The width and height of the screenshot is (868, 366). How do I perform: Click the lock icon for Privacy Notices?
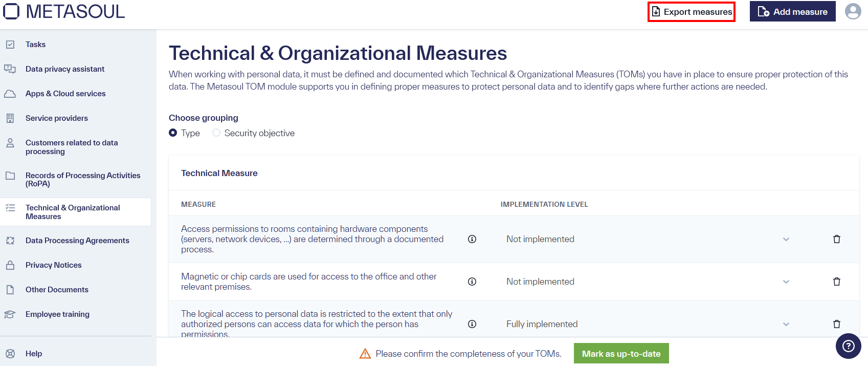pyautogui.click(x=10, y=265)
